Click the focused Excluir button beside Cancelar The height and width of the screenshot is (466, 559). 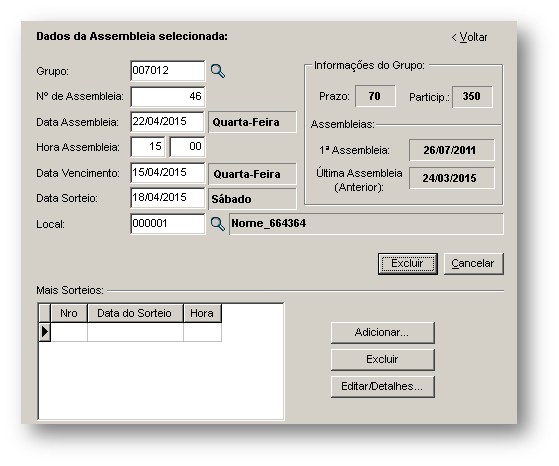408,264
